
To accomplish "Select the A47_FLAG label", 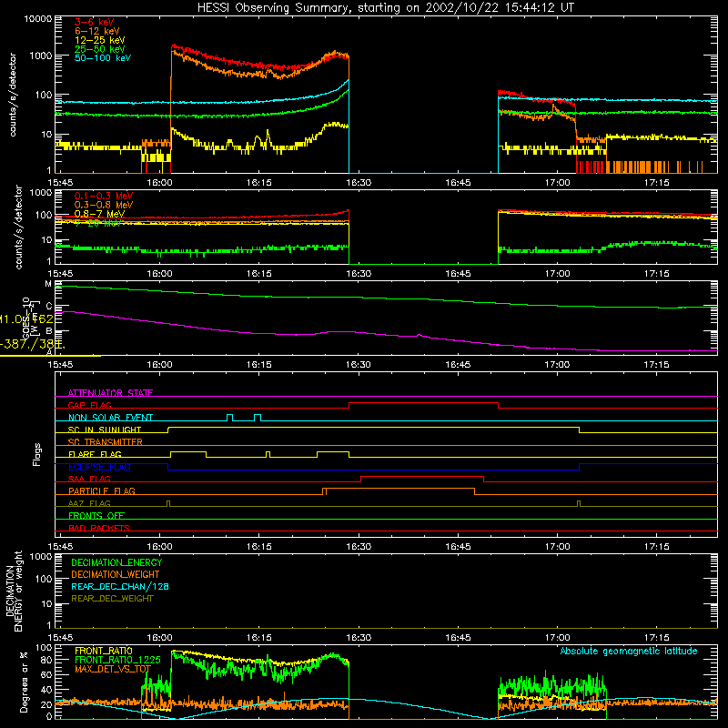I will [x=89, y=503].
